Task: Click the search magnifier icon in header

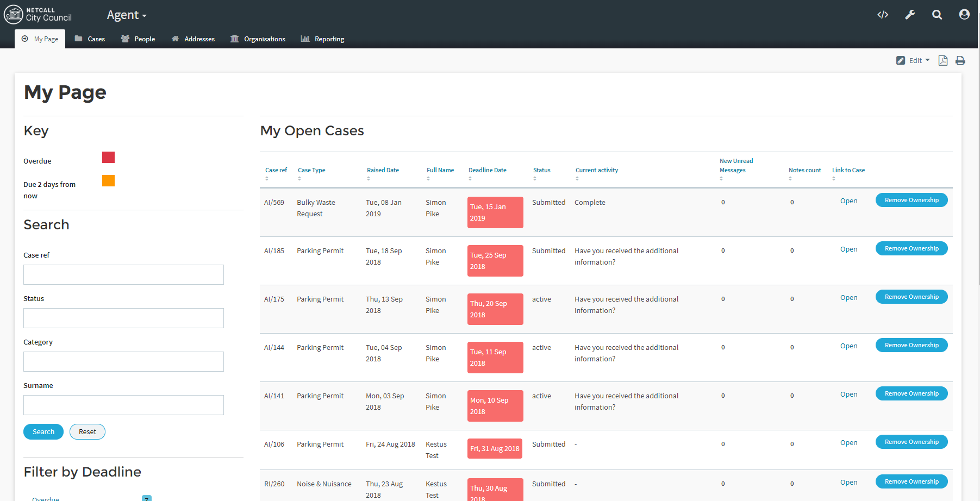Action: click(x=937, y=15)
